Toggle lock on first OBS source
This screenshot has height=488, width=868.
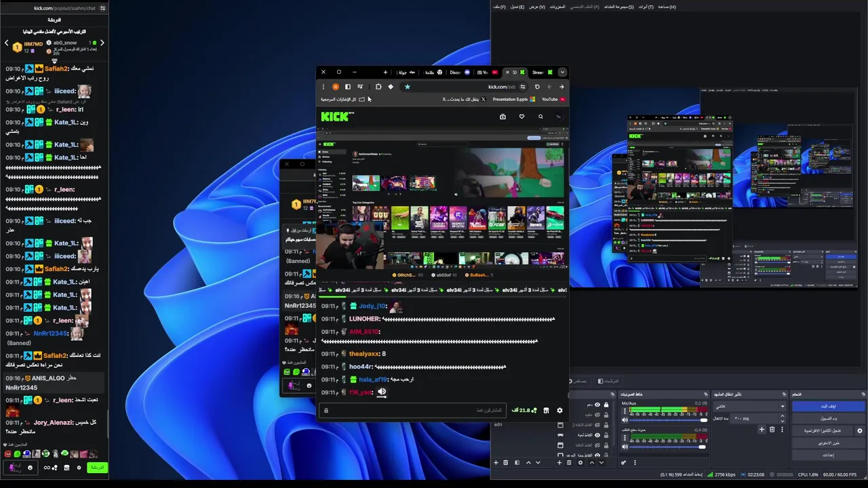click(606, 405)
